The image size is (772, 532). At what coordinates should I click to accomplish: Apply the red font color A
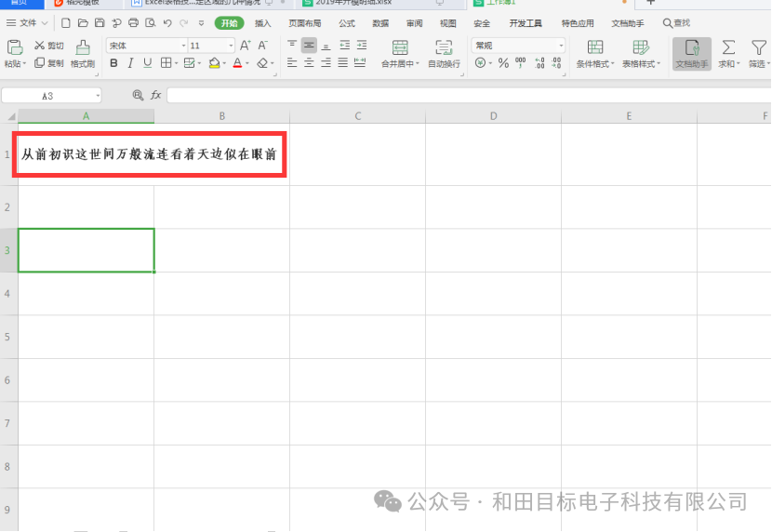(238, 63)
